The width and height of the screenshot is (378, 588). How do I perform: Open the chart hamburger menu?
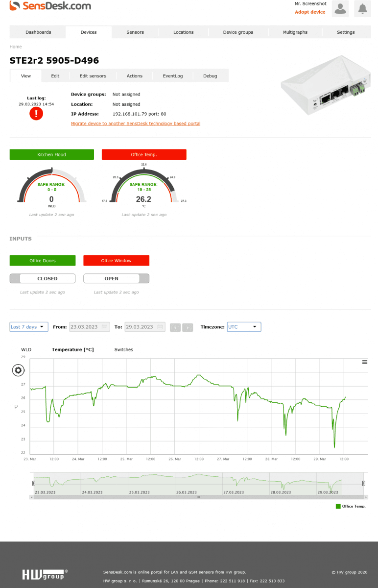364,362
